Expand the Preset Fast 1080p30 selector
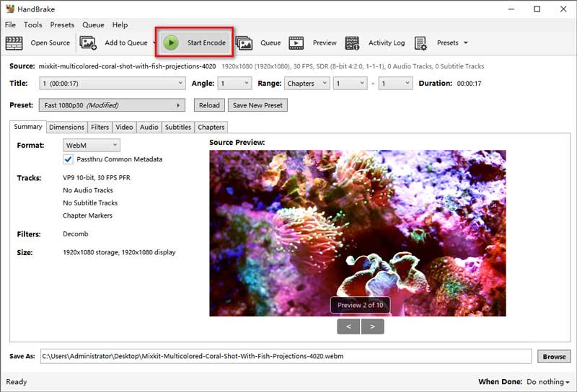 pyautogui.click(x=112, y=105)
